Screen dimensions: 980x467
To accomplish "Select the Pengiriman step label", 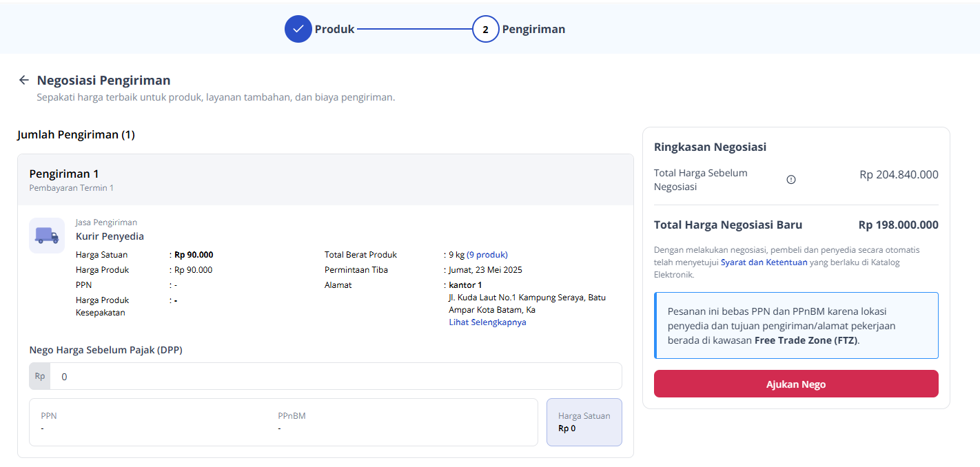I will pyautogui.click(x=533, y=29).
